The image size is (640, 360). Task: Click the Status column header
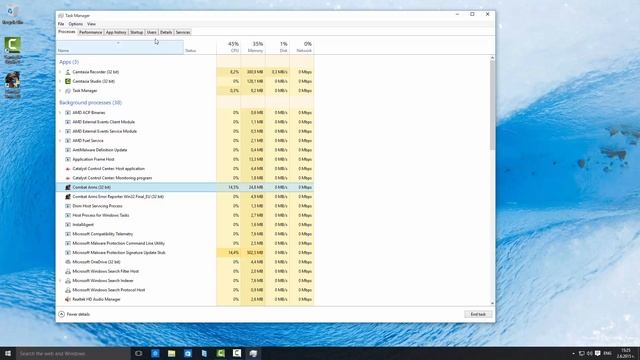point(200,47)
